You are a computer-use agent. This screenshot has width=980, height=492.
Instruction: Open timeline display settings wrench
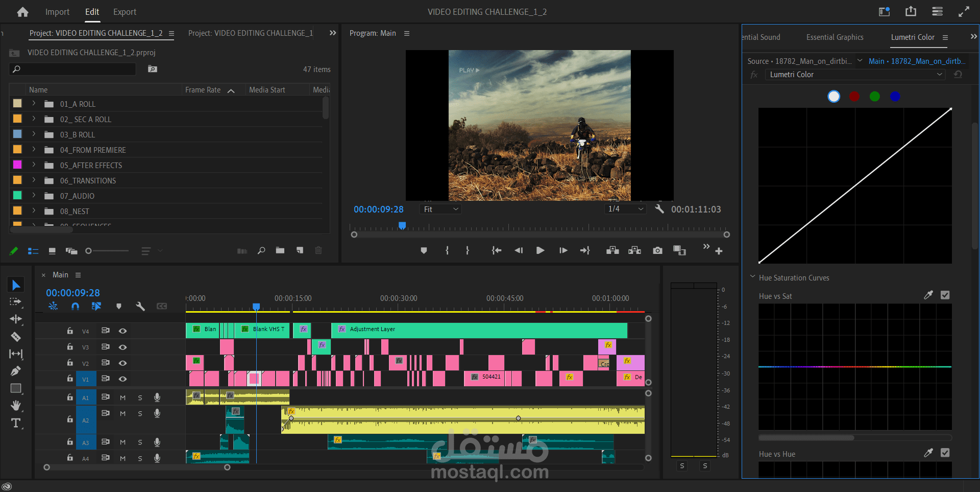coord(140,306)
